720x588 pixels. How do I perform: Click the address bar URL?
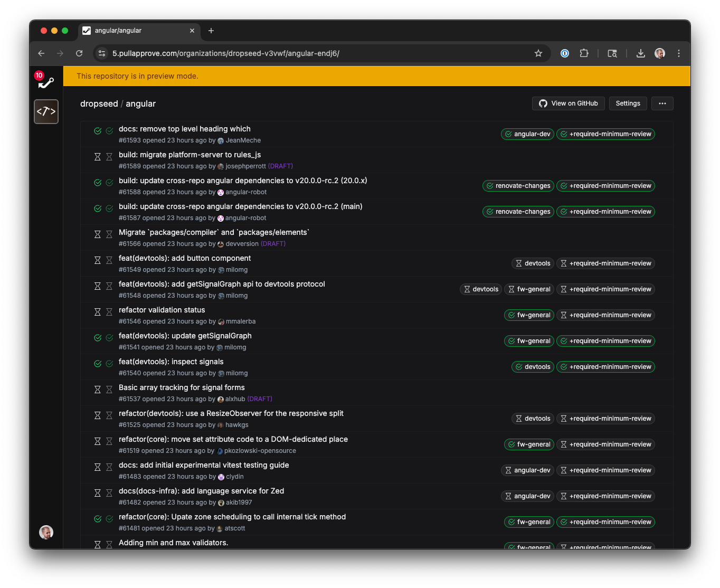pos(226,53)
